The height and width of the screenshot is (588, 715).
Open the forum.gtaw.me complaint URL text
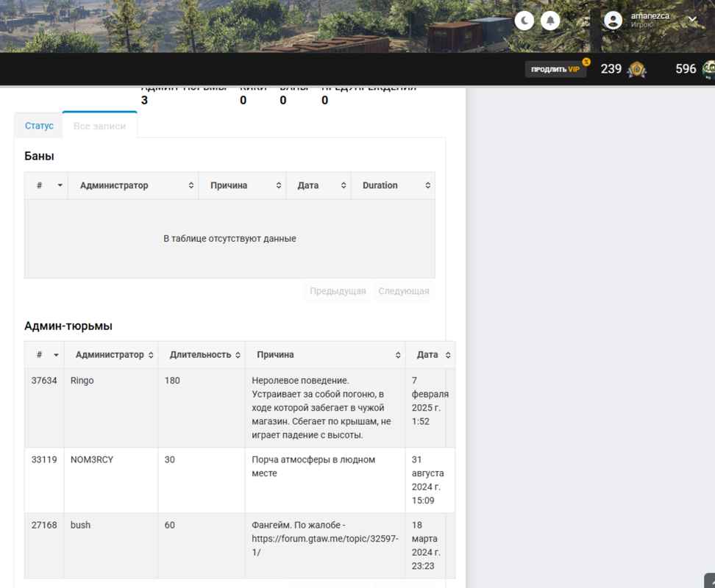click(325, 545)
